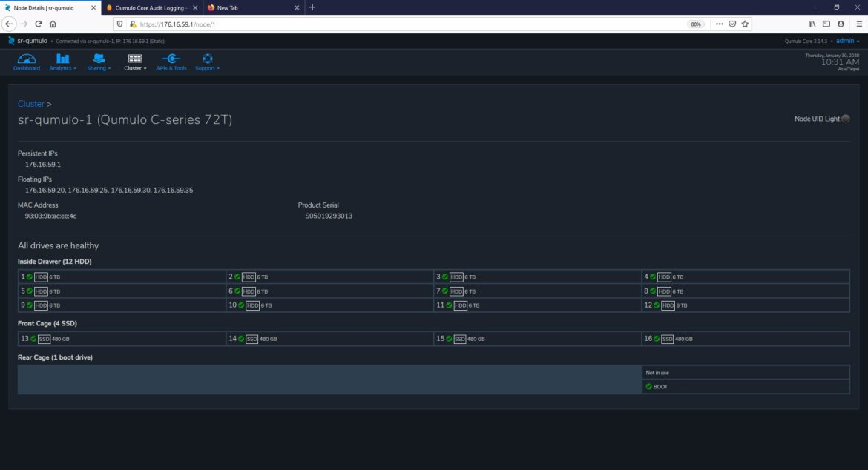Image resolution: width=868 pixels, height=470 pixels.
Task: Open the Firefox hamburger menu
Action: point(859,24)
